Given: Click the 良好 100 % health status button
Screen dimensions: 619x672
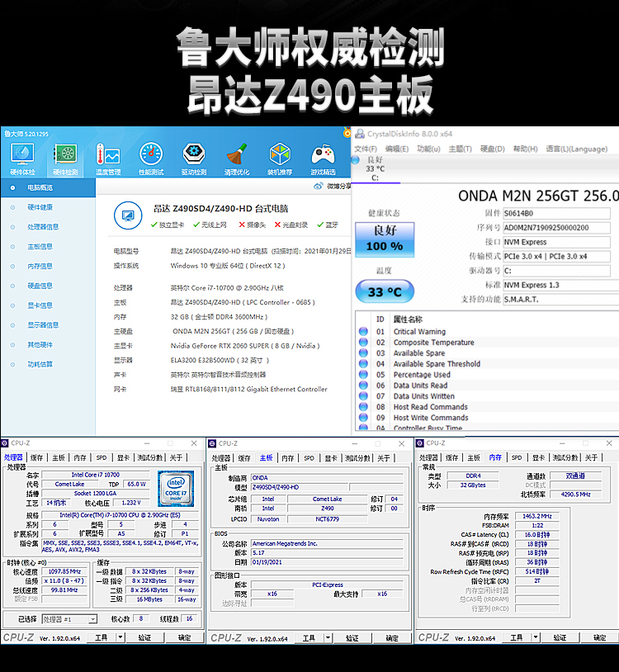Looking at the screenshot, I should (x=385, y=239).
